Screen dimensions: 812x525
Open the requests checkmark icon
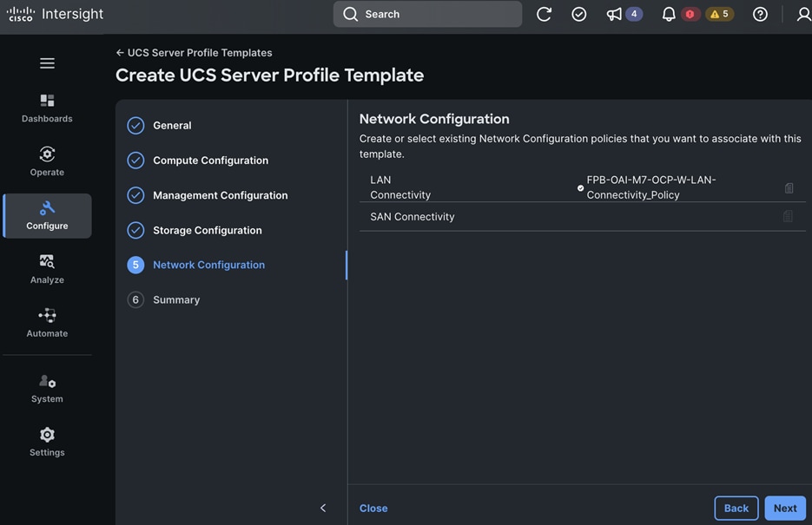point(579,14)
